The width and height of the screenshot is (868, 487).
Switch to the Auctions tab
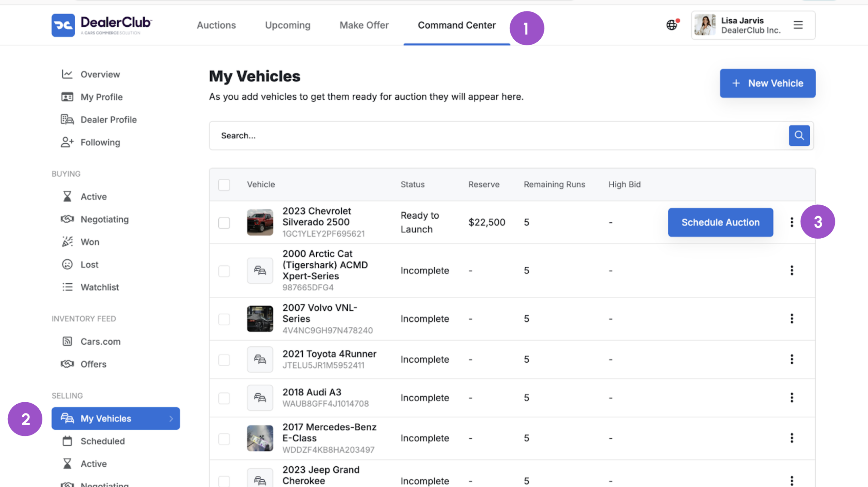(216, 25)
